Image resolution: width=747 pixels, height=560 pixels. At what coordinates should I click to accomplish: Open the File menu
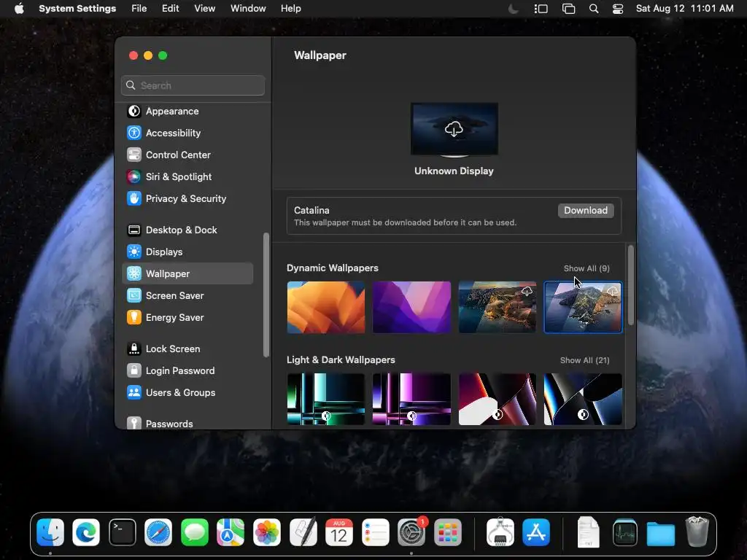tap(139, 9)
